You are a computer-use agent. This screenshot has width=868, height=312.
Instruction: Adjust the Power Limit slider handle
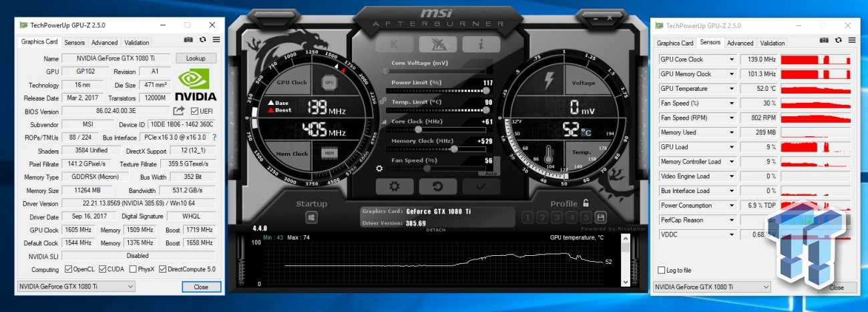point(485,90)
